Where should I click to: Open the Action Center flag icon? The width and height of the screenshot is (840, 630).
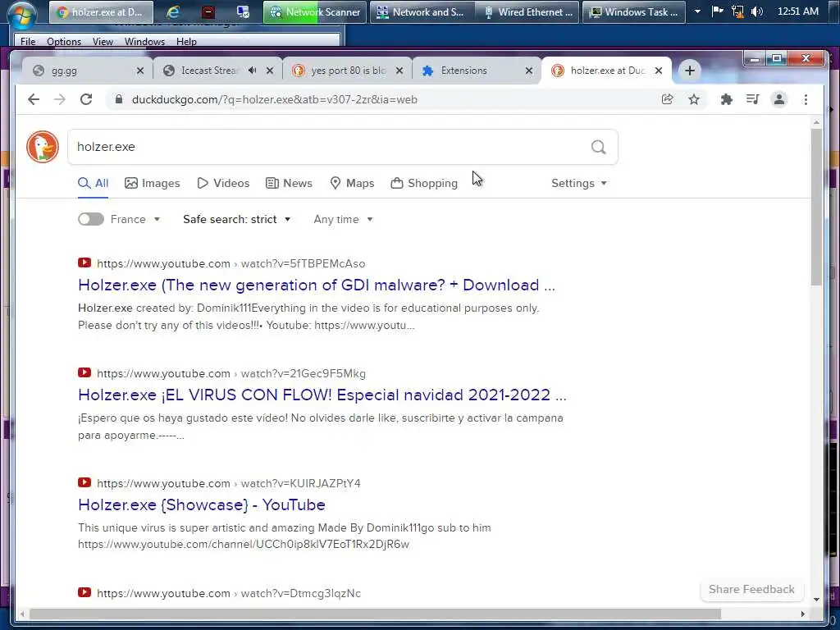click(x=717, y=11)
